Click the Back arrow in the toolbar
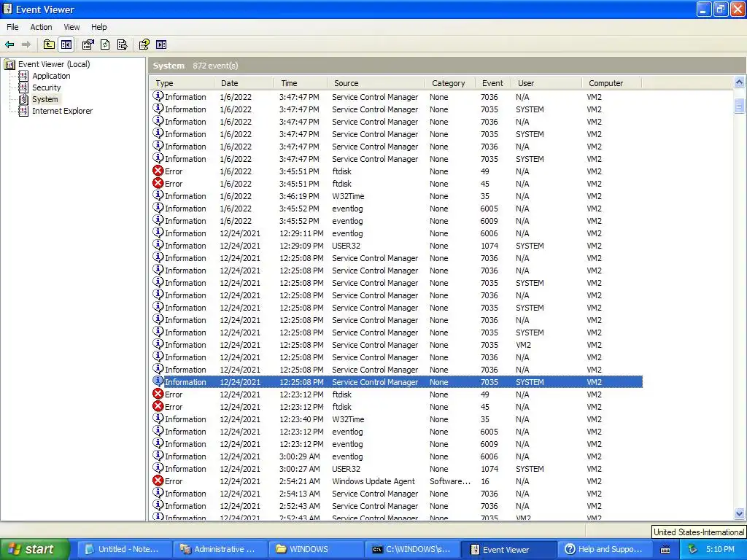The width and height of the screenshot is (747, 560). click(9, 44)
